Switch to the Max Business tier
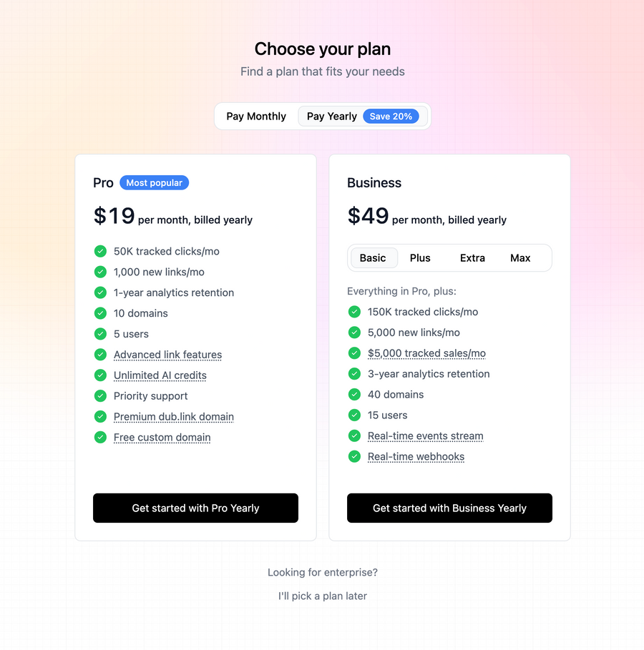Screen dimensions: 644x650 (x=520, y=257)
